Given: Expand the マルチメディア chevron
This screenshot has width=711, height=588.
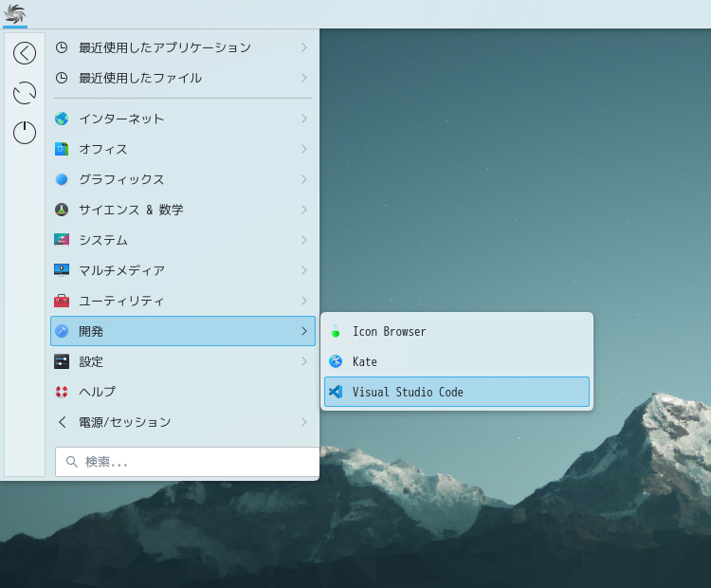Looking at the screenshot, I should point(304,270).
